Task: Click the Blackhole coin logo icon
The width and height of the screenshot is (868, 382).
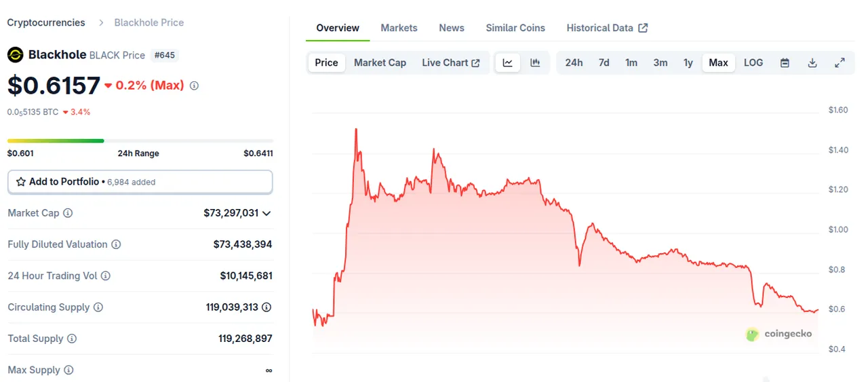Action: 15,55
